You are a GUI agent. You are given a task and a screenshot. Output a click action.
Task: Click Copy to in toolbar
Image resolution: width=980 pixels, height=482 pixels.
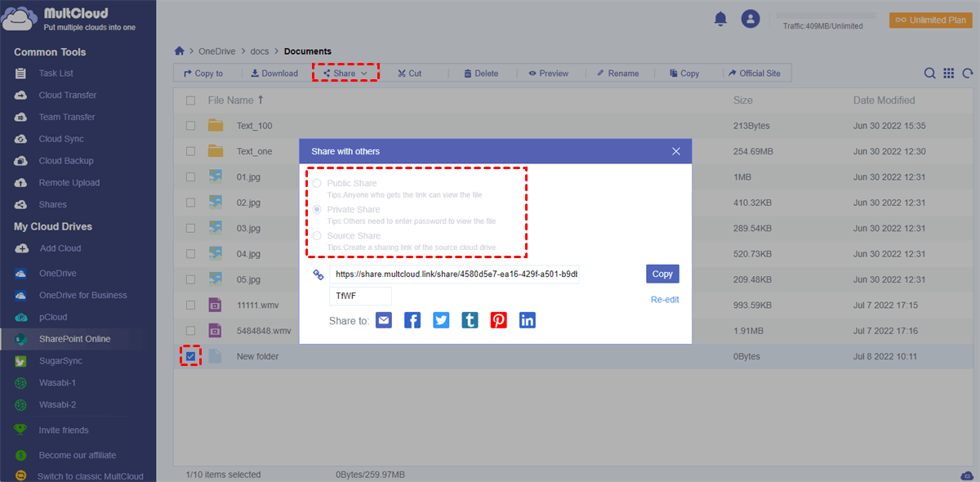(203, 74)
